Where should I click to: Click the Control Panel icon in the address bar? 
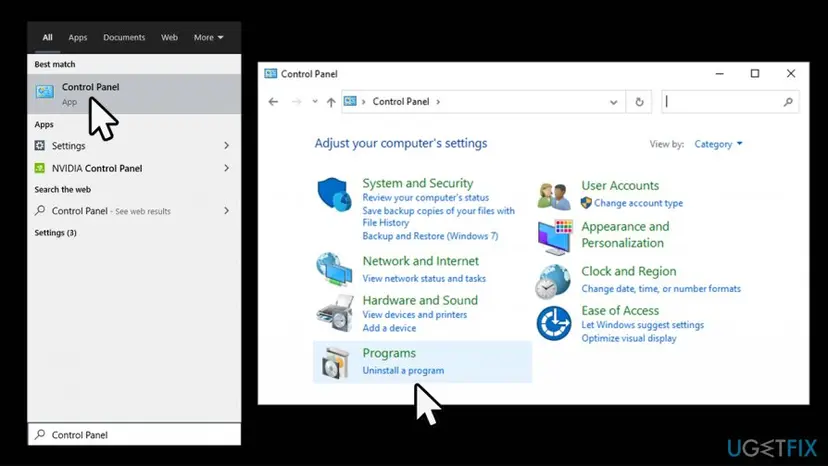350,101
